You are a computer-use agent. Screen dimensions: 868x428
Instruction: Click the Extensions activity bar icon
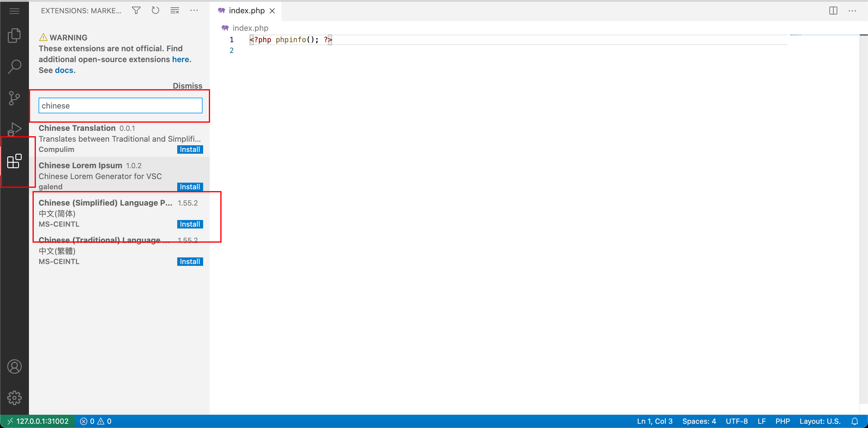tap(14, 161)
